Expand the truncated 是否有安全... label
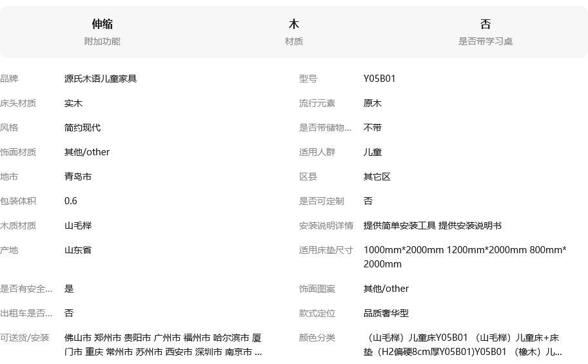Screen dimensions: 588x364 point(26,289)
